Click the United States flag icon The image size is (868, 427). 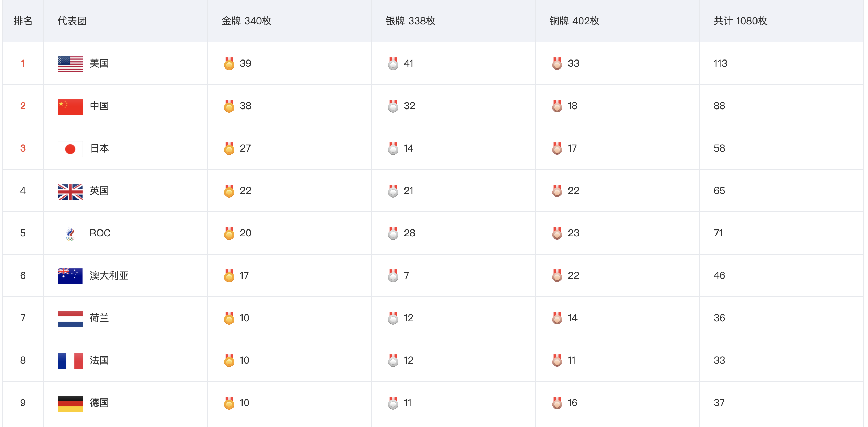(x=70, y=64)
